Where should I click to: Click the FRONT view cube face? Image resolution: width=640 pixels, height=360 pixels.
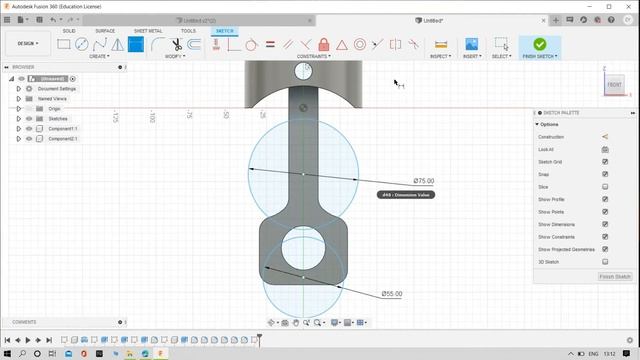pos(614,84)
